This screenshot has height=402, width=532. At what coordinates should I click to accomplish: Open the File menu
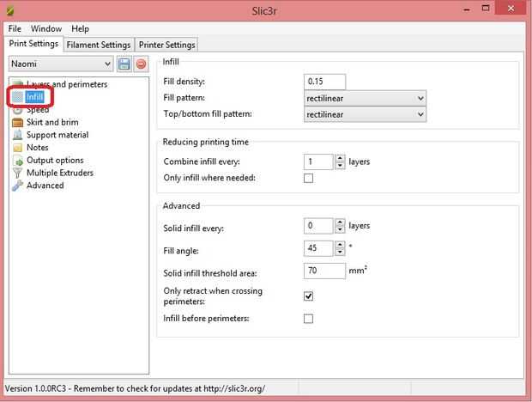click(15, 29)
